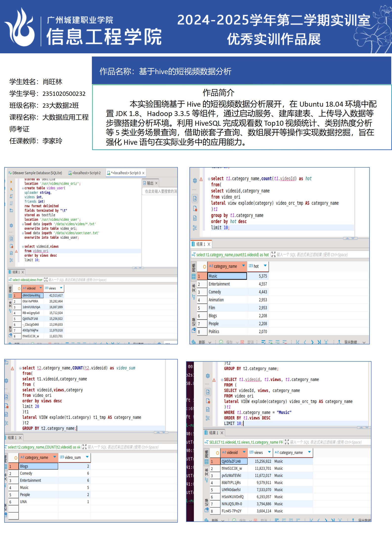Click expand filter panel icon in hot results
This screenshot has width=392, height=554.
point(273,254)
